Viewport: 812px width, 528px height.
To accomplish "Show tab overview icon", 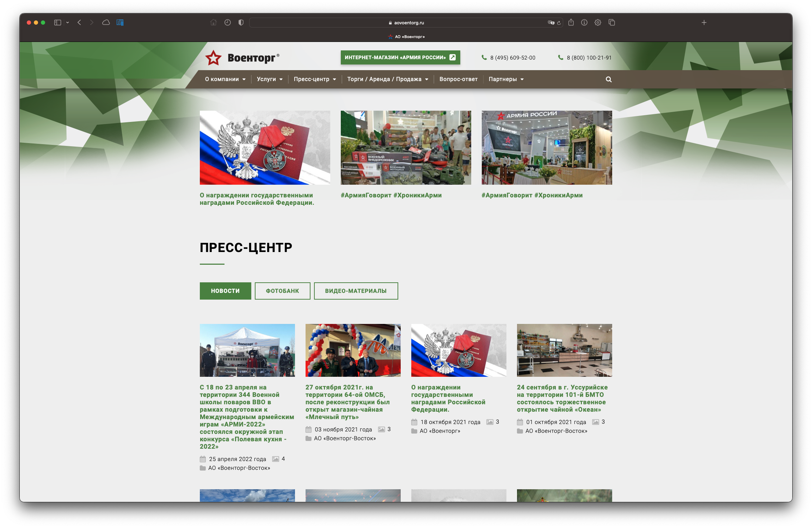I will (612, 23).
